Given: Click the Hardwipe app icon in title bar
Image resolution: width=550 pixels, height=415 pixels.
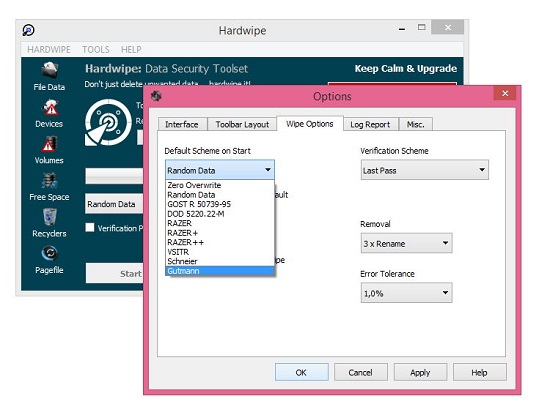Looking at the screenshot, I should pyautogui.click(x=28, y=30).
